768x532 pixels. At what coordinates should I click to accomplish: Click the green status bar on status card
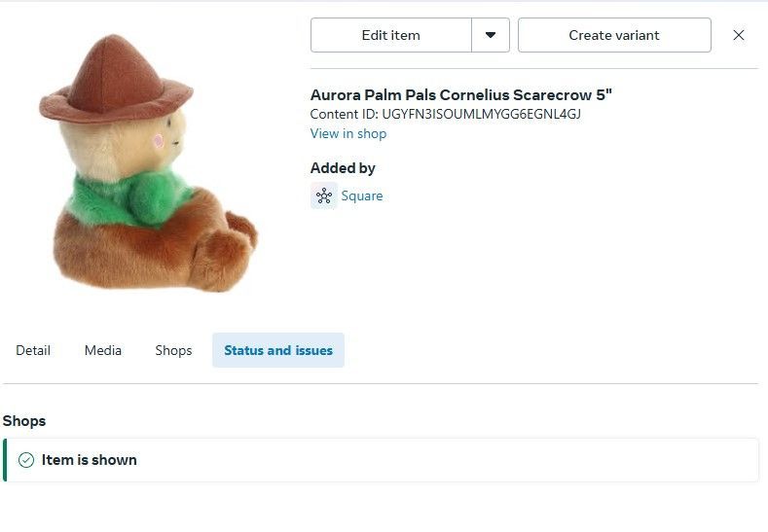click(5, 460)
